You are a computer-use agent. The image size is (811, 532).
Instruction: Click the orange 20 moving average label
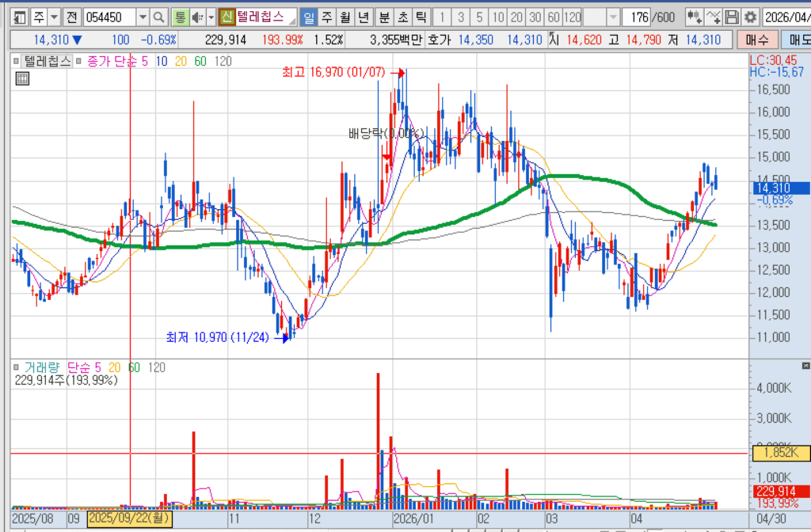click(x=181, y=62)
